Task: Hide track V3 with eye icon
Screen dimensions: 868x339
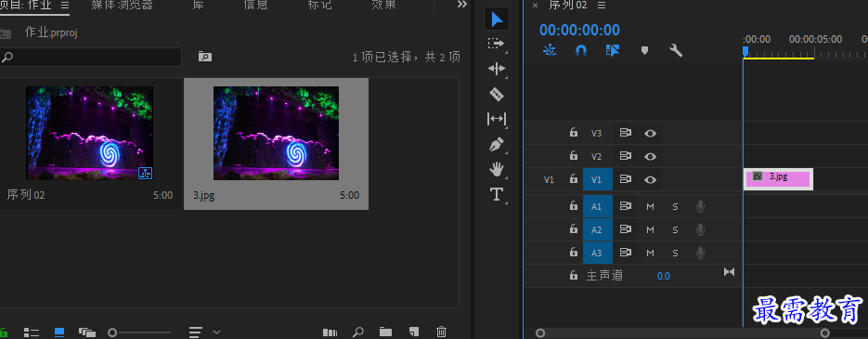Action: coord(651,133)
